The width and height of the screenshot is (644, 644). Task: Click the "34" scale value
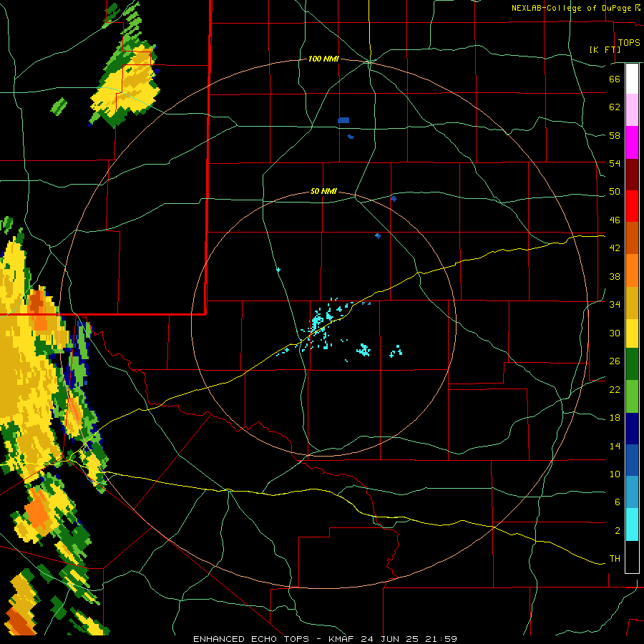[615, 305]
